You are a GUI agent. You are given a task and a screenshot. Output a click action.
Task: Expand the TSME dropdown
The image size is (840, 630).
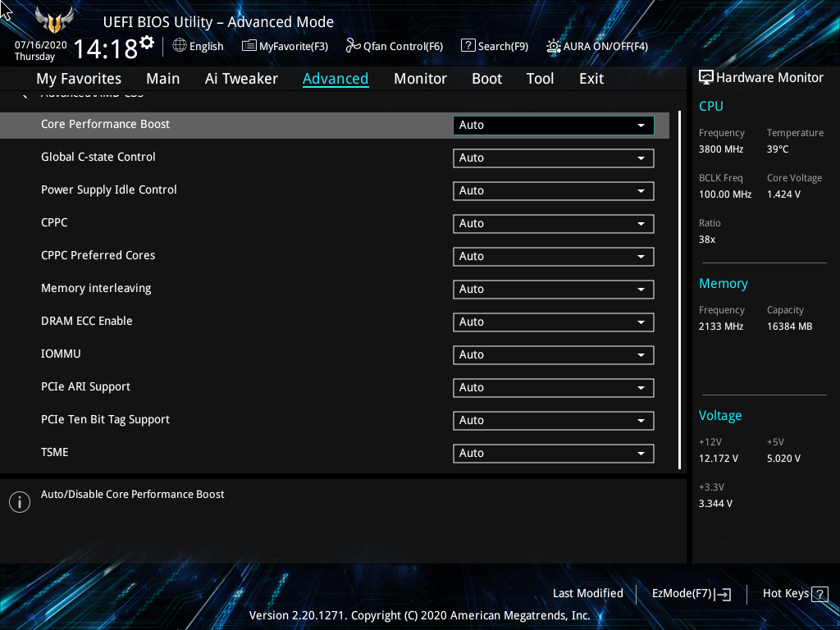tap(554, 453)
